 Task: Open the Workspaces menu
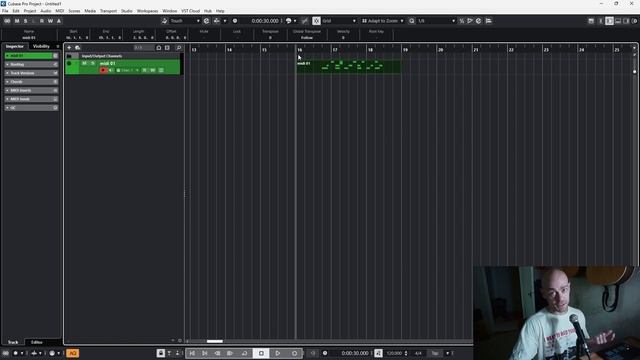[x=147, y=11]
